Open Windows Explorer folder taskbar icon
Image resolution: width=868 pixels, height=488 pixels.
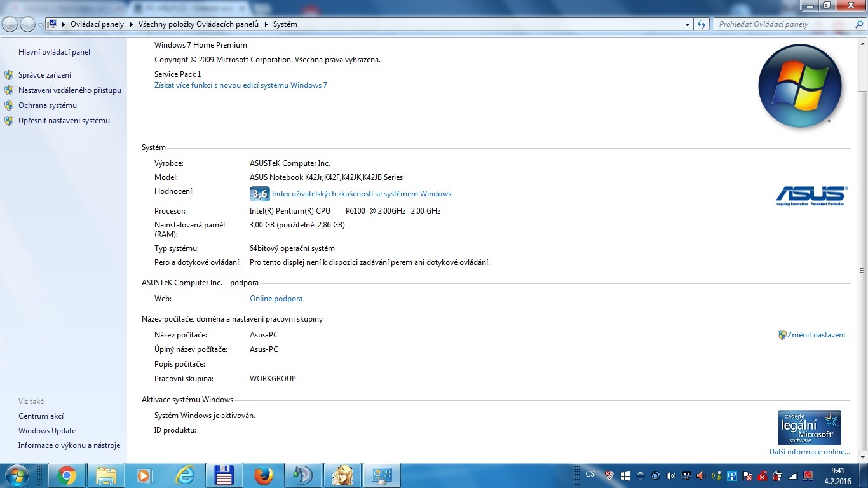point(106,475)
